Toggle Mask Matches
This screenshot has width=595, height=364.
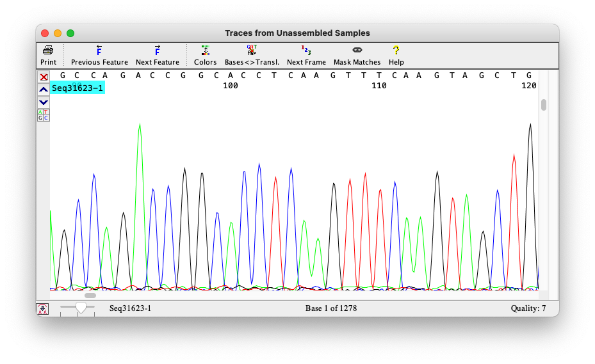pos(357,51)
